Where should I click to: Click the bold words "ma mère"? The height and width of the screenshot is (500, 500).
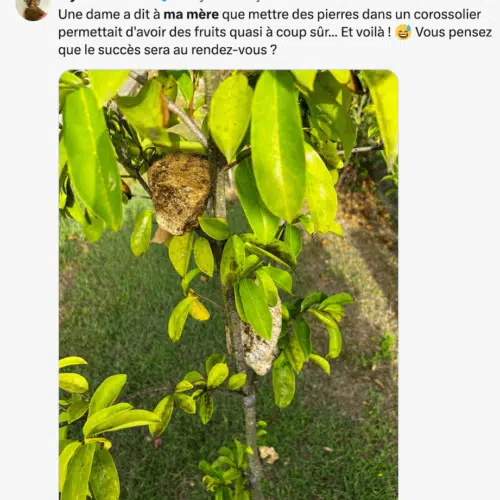191,15
